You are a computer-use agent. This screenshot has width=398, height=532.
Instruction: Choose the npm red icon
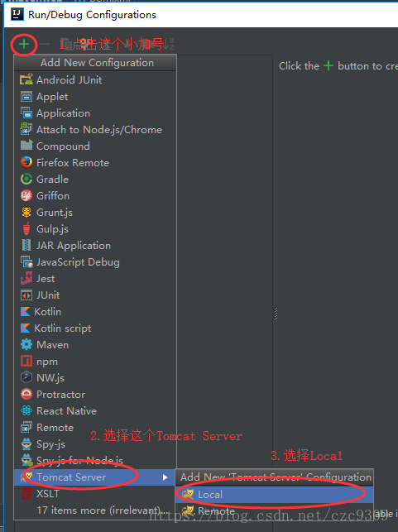click(26, 361)
